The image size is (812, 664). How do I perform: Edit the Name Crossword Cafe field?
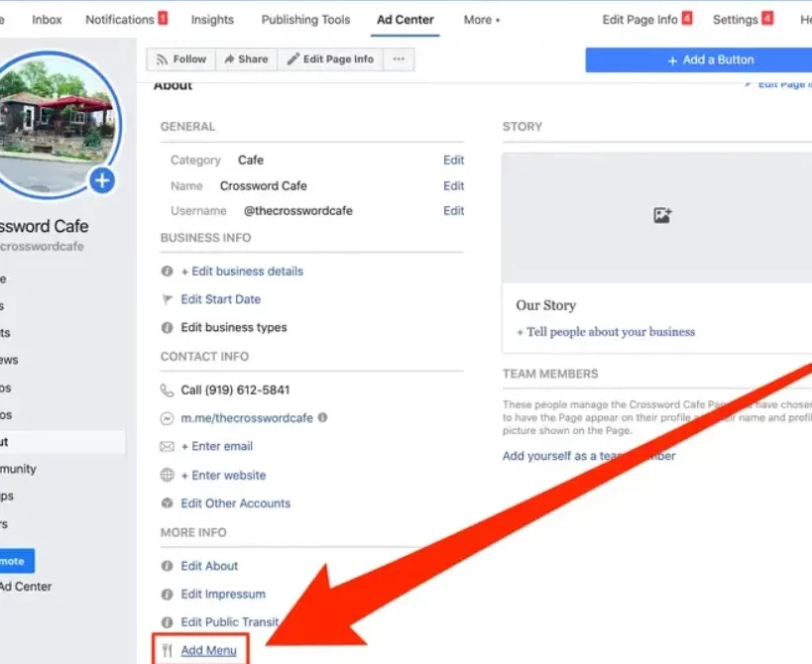[x=453, y=185]
